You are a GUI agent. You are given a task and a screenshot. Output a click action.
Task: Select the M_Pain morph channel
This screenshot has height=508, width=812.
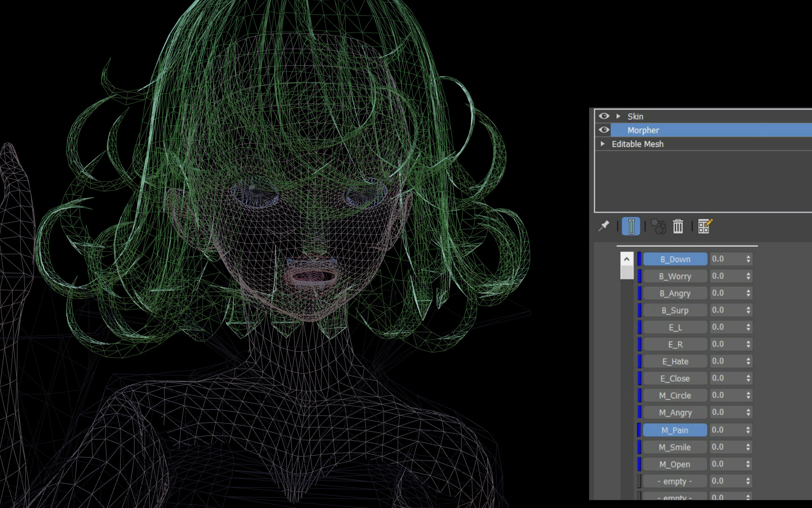pos(675,430)
